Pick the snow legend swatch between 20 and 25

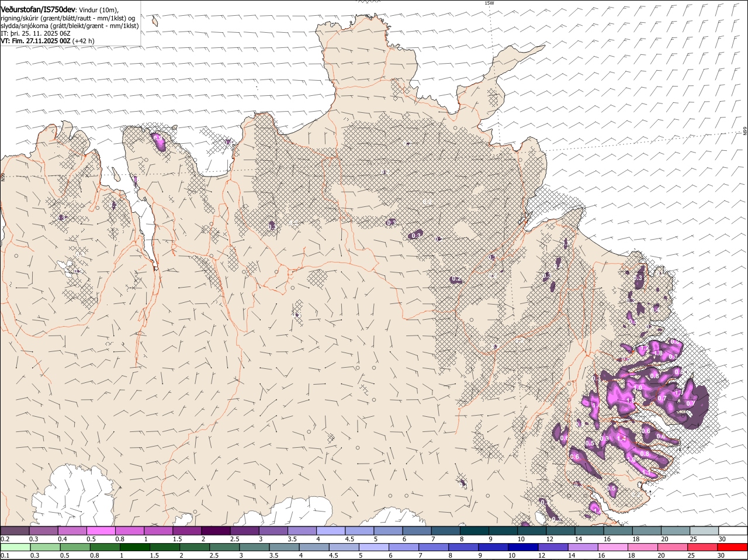click(x=676, y=531)
